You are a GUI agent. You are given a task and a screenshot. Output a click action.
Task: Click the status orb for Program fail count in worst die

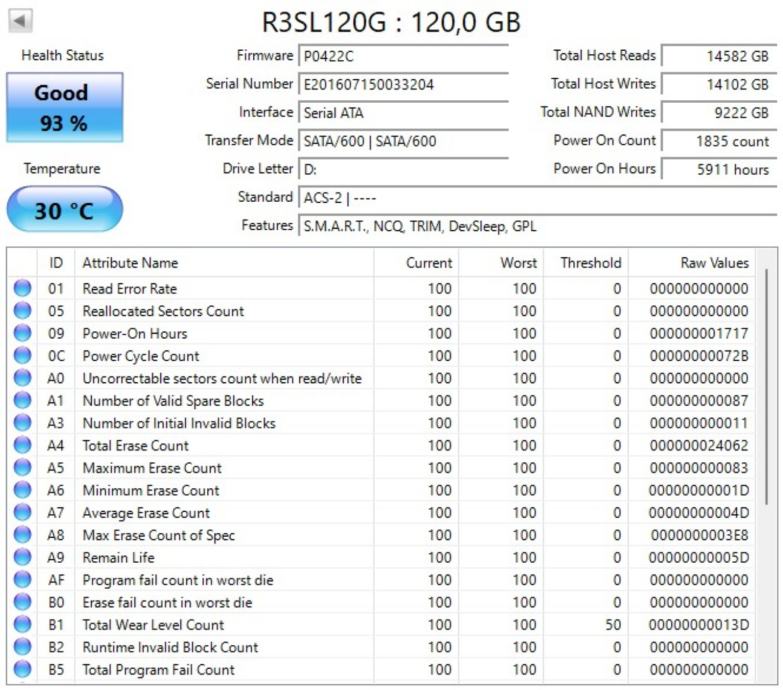pyautogui.click(x=22, y=580)
